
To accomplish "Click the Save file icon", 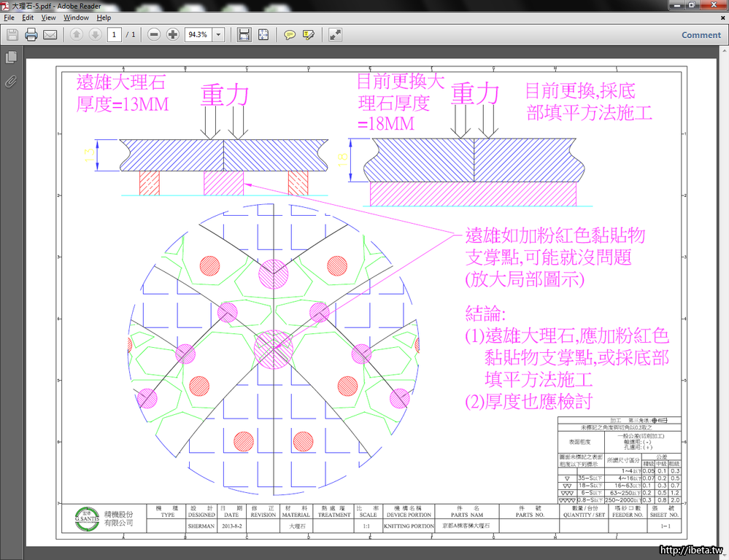I will pyautogui.click(x=12, y=34).
